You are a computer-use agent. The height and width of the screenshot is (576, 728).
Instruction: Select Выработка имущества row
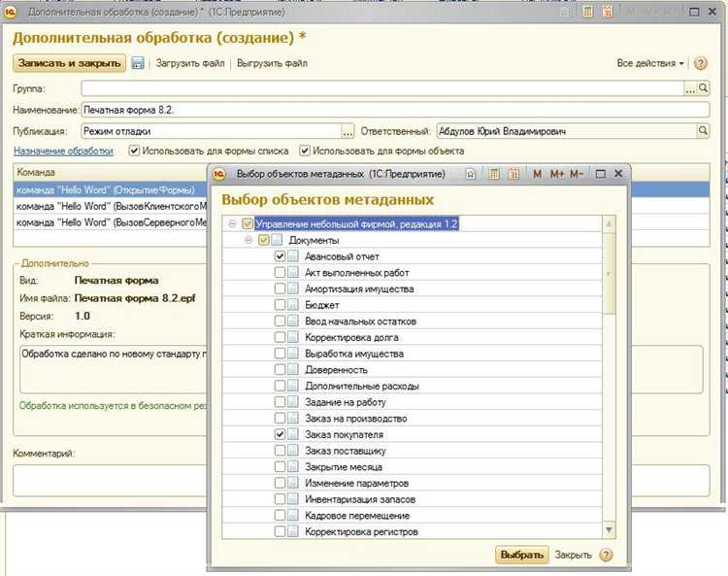tap(413, 354)
